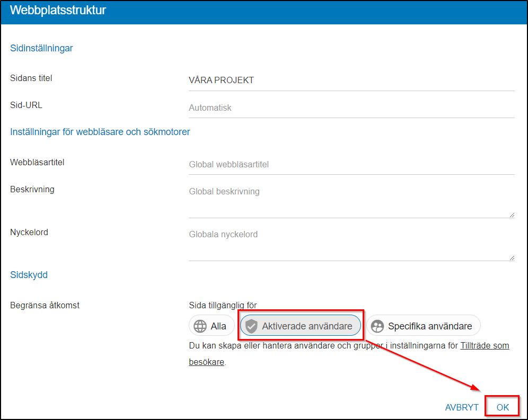Click inside the Globala nyckelord text area
The height and width of the screenshot is (420, 528).
[350, 244]
